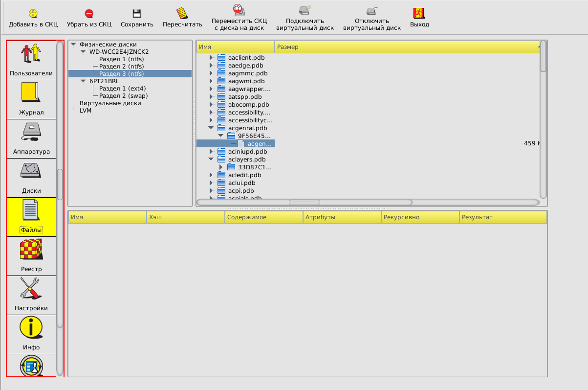Collapse the WD-WCC2E4JZNCK2 disk node
588x390 pixels.
pyautogui.click(x=84, y=51)
